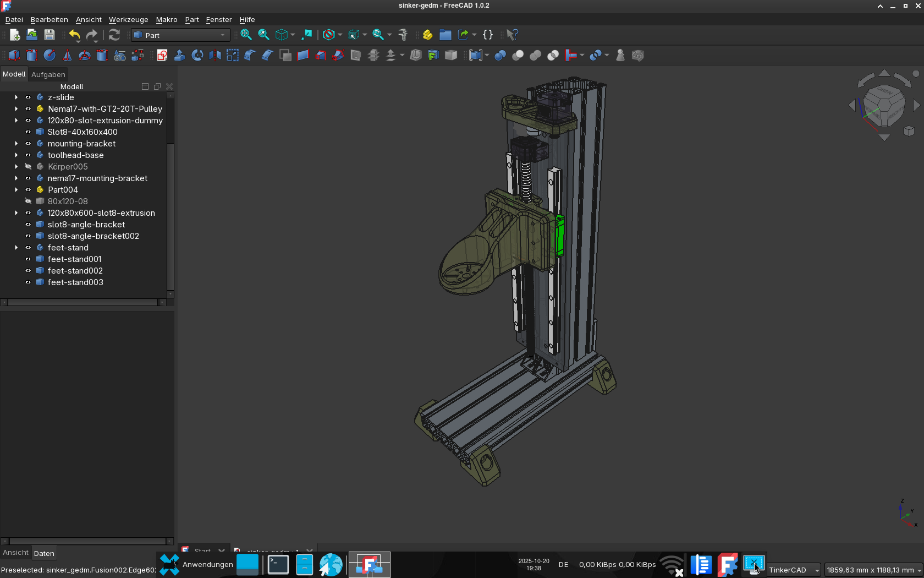Toggle visibility of feet-stand003
924x578 pixels.
pyautogui.click(x=28, y=282)
